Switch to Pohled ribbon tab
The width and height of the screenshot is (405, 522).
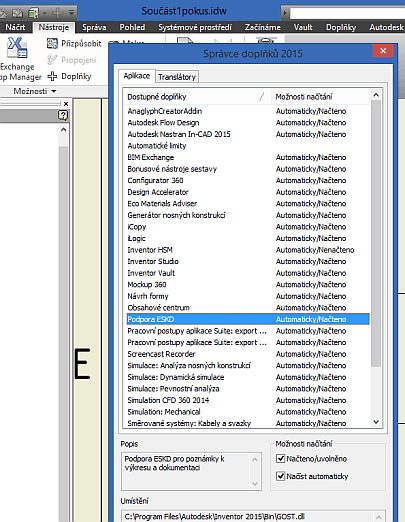tap(132, 27)
